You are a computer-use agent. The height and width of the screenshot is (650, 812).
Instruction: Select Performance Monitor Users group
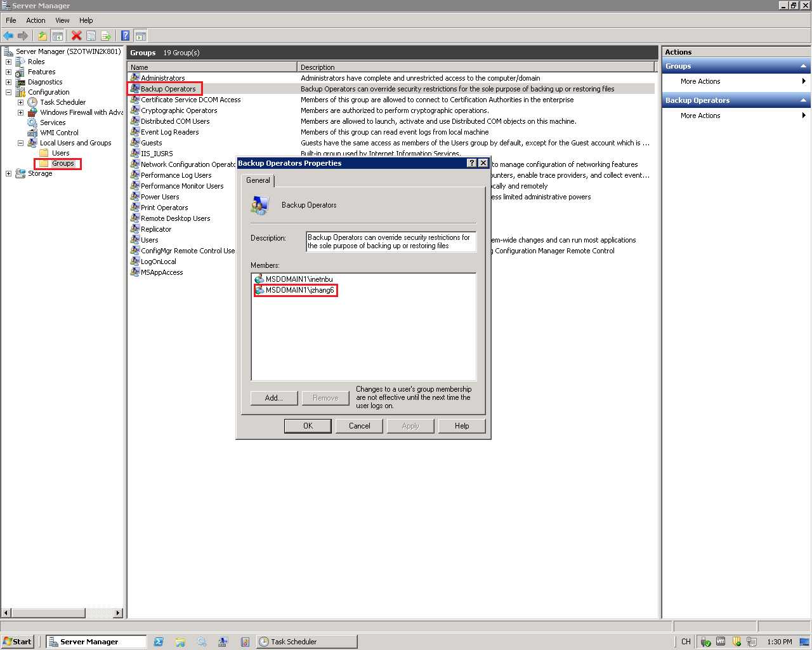click(x=182, y=186)
